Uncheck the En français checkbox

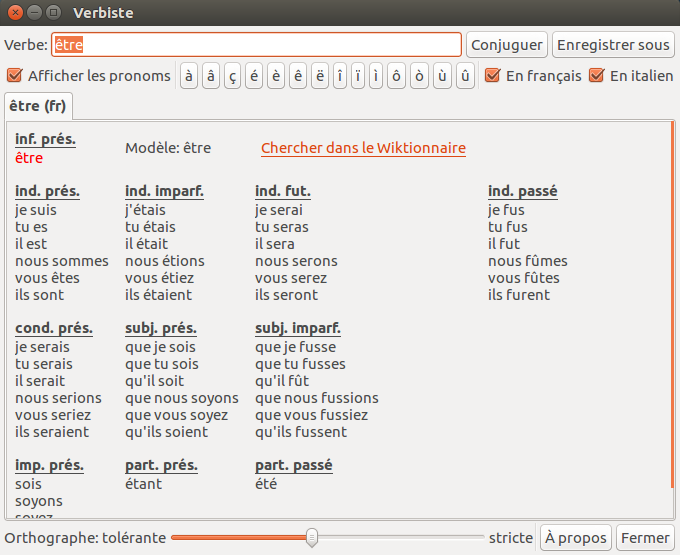[x=492, y=76]
